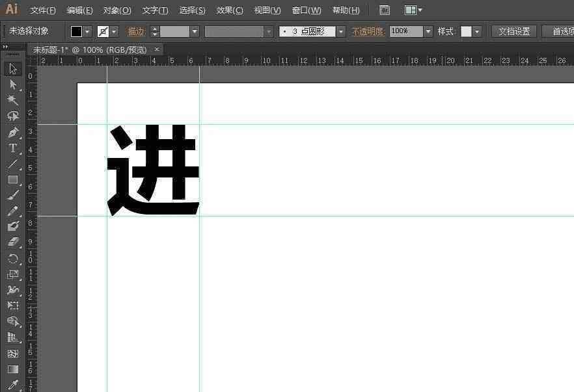Click the 进 character on the artboard
The height and width of the screenshot is (392, 574).
153,170
